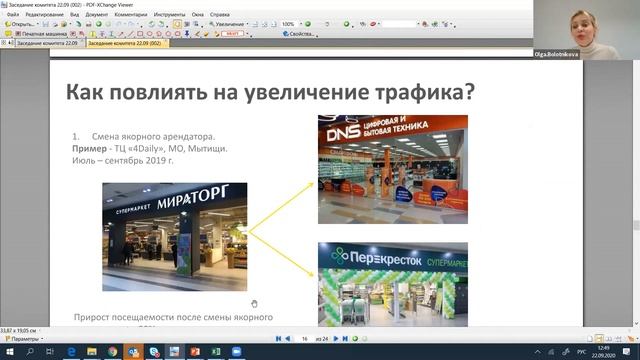This screenshot has width=640, height=360.
Task: Click the search text input field
Action: (399, 24)
